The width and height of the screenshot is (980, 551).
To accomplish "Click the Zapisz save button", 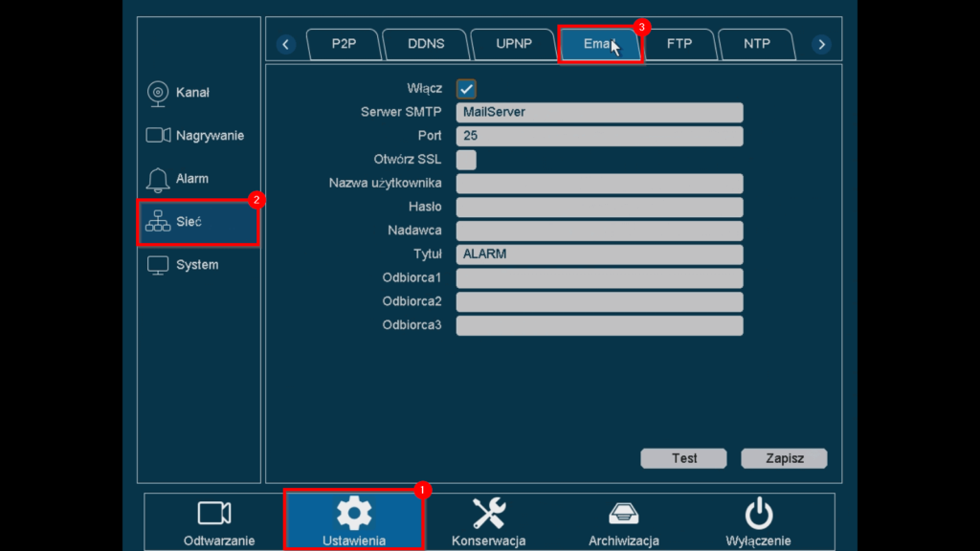I will [x=784, y=458].
